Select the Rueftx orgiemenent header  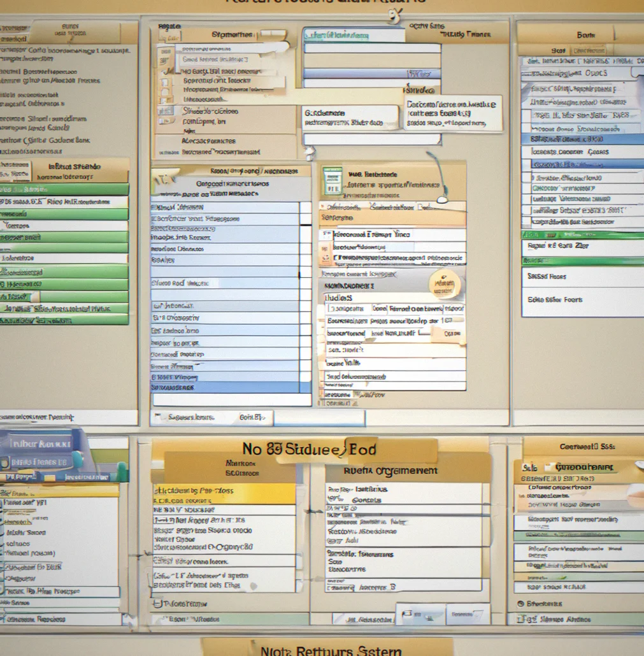390,471
